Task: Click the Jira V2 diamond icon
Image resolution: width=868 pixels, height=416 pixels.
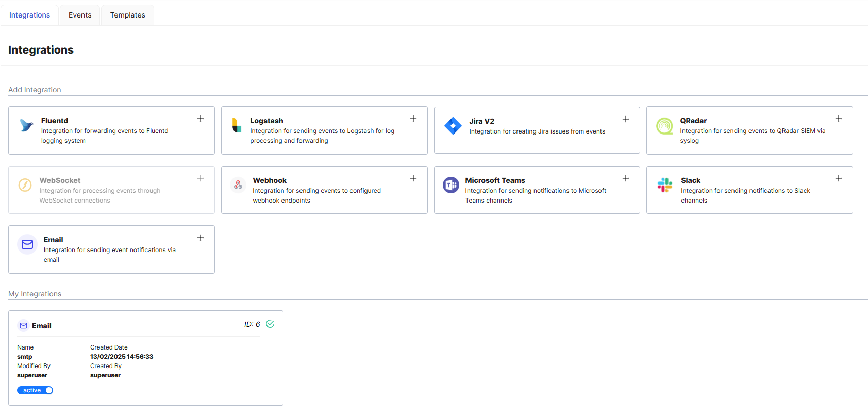Action: (x=453, y=126)
